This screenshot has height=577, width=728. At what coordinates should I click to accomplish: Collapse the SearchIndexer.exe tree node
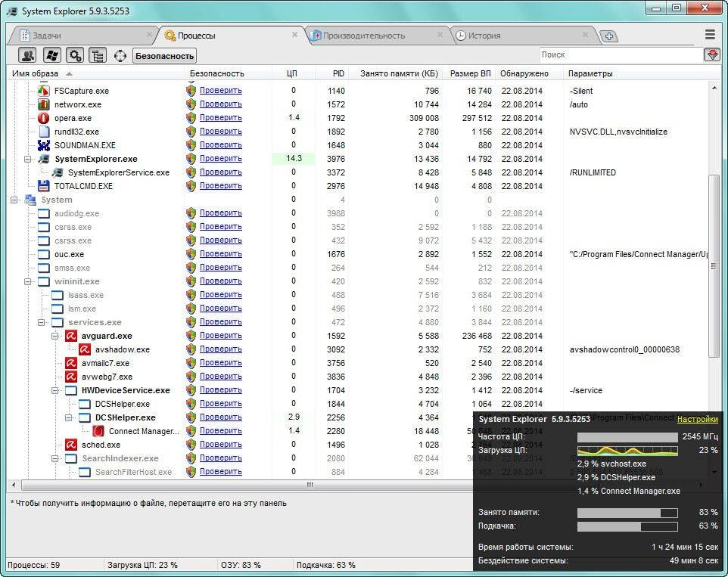pos(54,458)
